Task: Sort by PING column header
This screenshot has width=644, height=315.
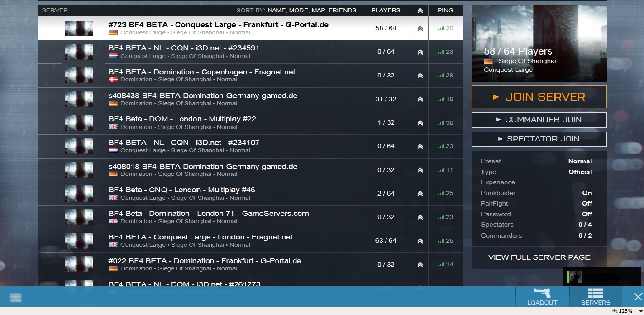Action: coord(445,10)
